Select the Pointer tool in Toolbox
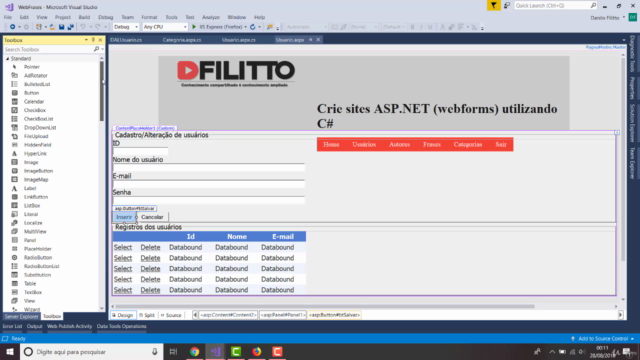Screen dimensions: 640x360 (x=31, y=67)
